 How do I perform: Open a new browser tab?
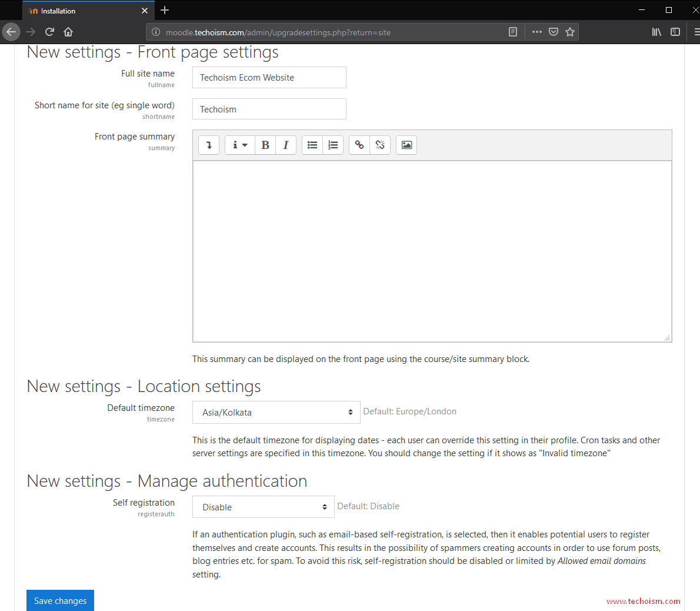(165, 10)
